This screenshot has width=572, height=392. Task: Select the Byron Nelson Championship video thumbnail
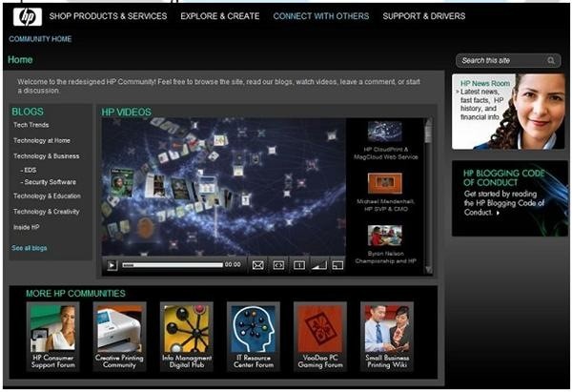(385, 236)
